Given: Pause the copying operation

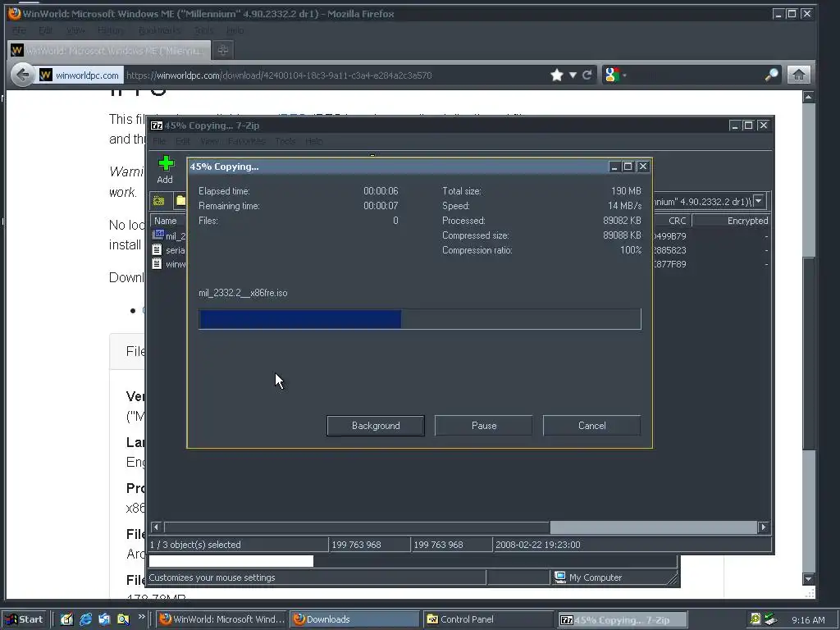Looking at the screenshot, I should (x=484, y=426).
